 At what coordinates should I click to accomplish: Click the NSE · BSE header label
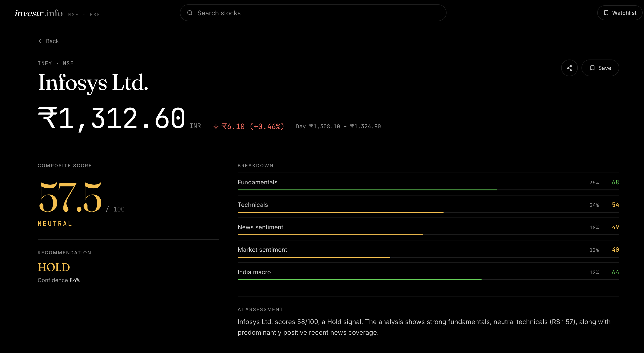84,15
